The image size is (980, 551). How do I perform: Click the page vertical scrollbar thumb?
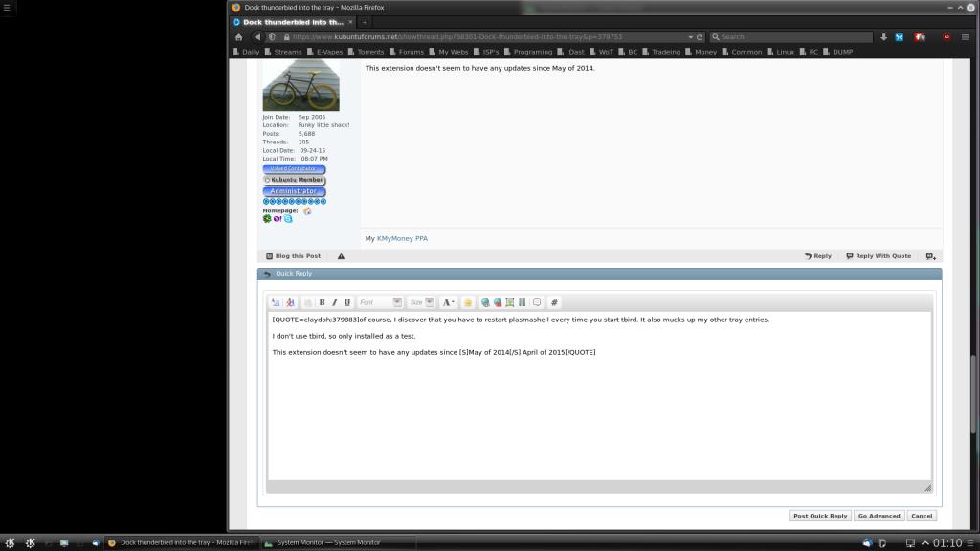(973, 393)
